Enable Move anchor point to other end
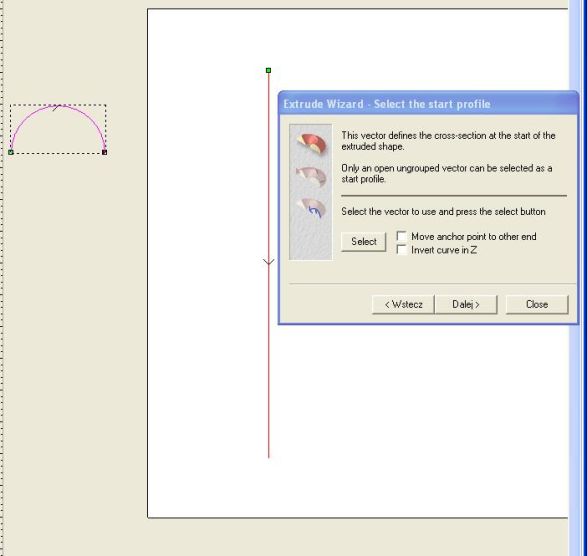The width and height of the screenshot is (588, 556). 402,236
